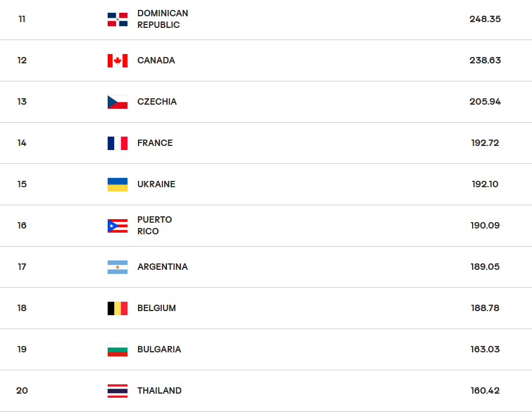Click the Argentina flag icon
The image size is (532, 414).
118,267
